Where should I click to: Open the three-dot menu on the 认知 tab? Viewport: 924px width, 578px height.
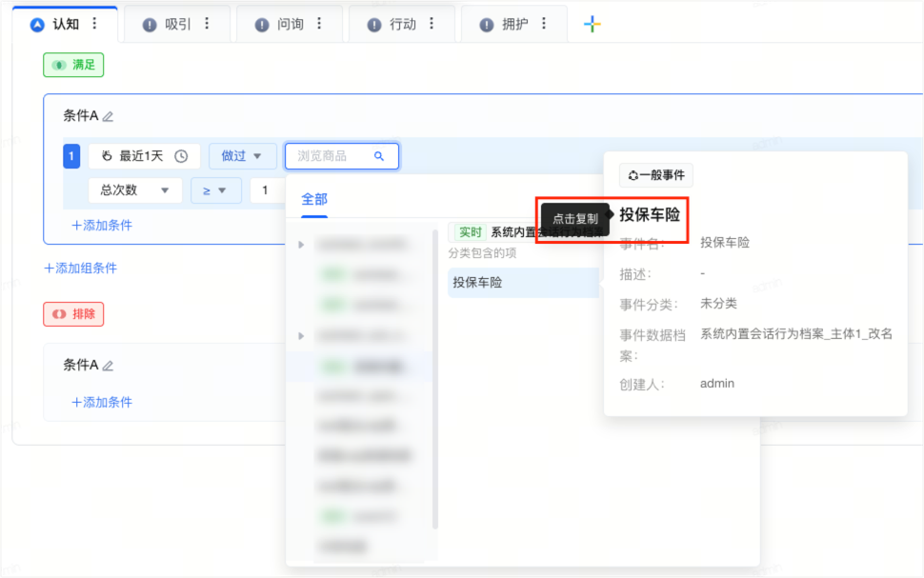(x=94, y=24)
